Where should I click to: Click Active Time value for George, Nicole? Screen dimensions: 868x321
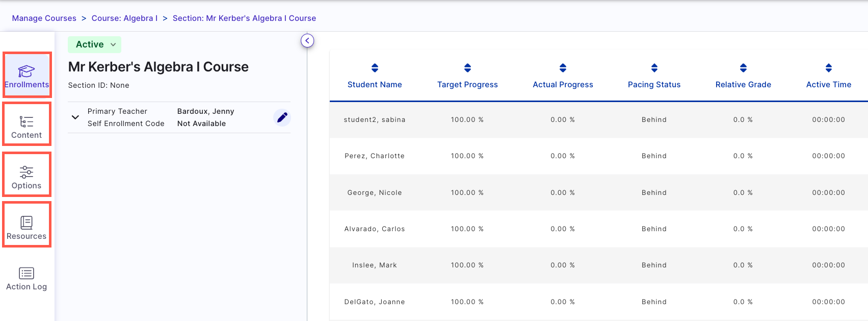pyautogui.click(x=829, y=193)
